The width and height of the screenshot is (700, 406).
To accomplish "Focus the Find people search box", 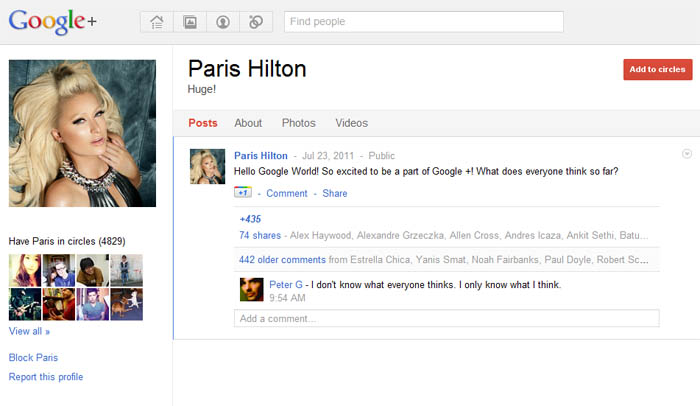I will (x=424, y=22).
